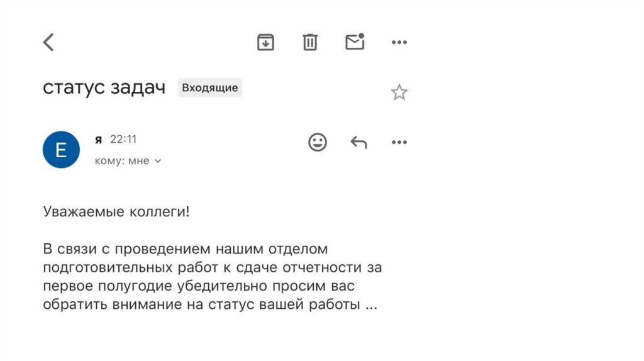Open message options beside the reply arrow

pyautogui.click(x=399, y=142)
